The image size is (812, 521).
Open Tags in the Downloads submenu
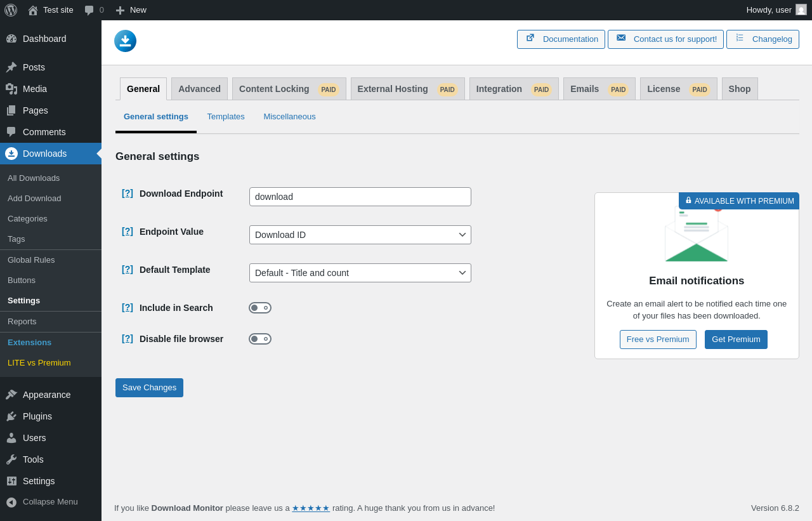click(x=51, y=239)
